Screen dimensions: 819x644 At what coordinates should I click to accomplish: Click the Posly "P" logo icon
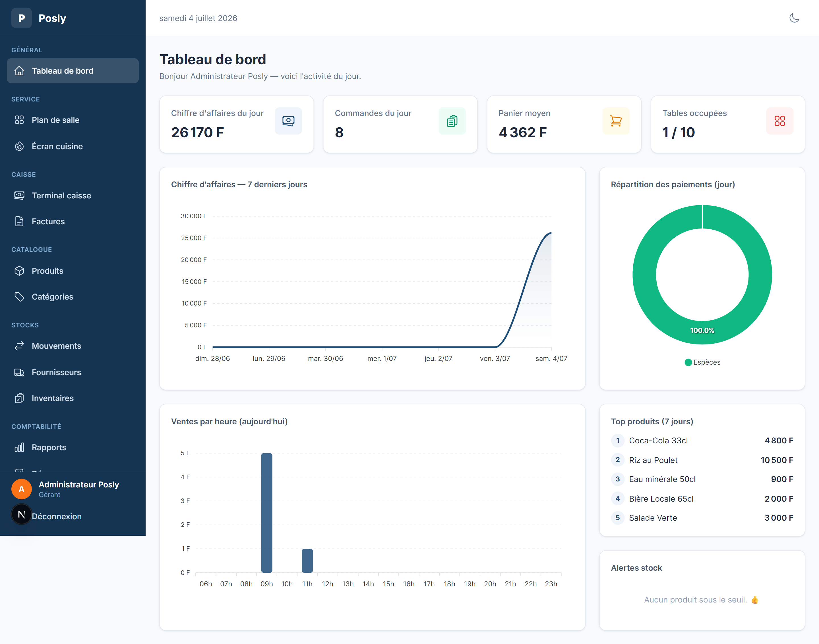tap(22, 18)
